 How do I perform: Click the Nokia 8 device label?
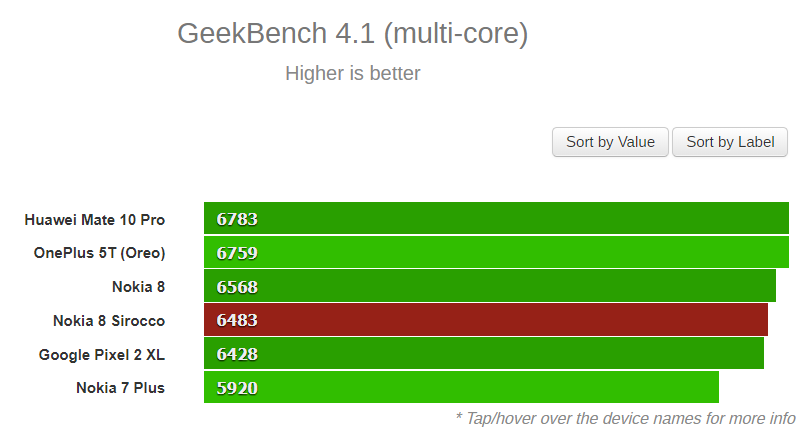click(x=138, y=286)
